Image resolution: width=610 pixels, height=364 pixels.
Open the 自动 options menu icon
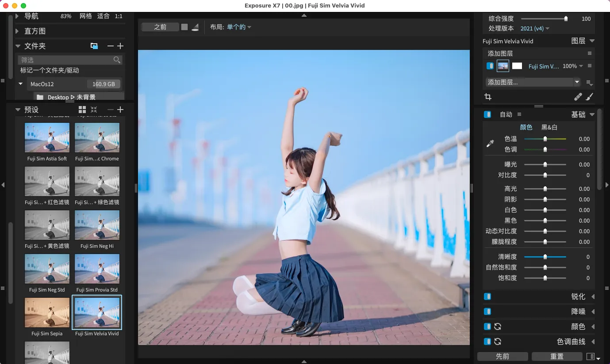point(519,114)
